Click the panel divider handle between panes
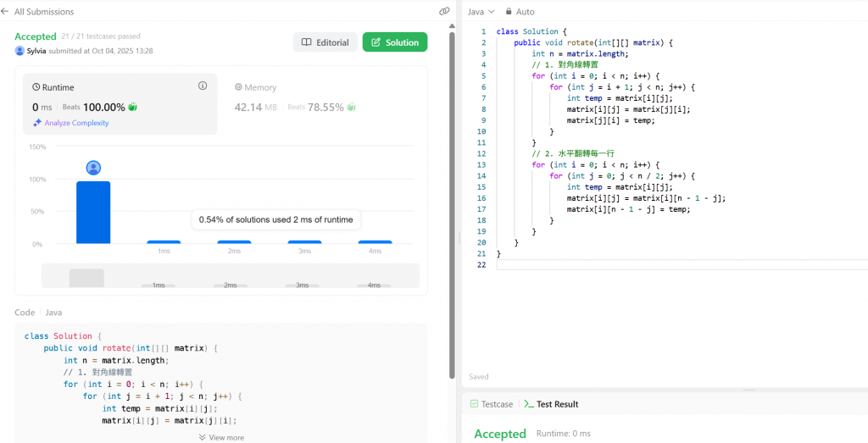This screenshot has width=868, height=443. 459,238
